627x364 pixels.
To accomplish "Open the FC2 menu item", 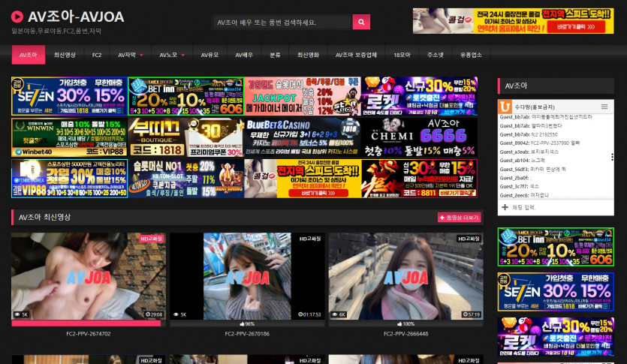I will point(97,55).
